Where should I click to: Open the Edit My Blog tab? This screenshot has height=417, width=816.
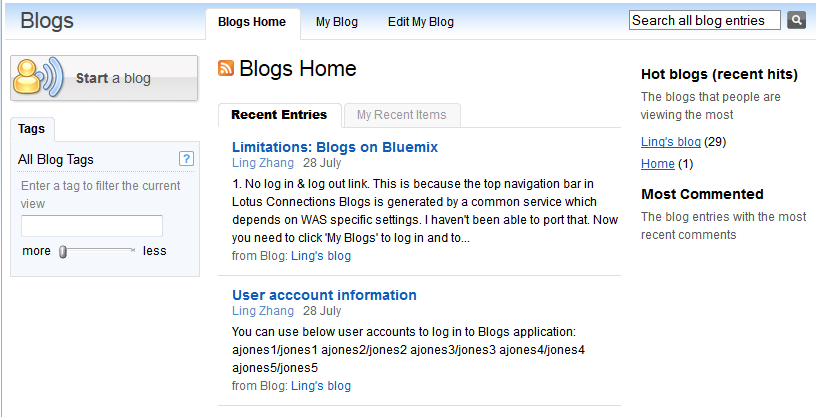click(x=420, y=22)
